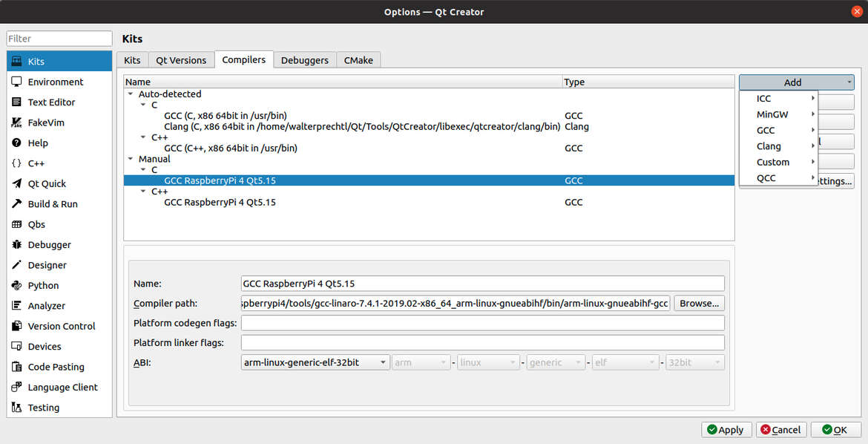Image resolution: width=868 pixels, height=444 pixels.
Task: Collapse the Auto-detected tree group
Action: click(x=131, y=94)
